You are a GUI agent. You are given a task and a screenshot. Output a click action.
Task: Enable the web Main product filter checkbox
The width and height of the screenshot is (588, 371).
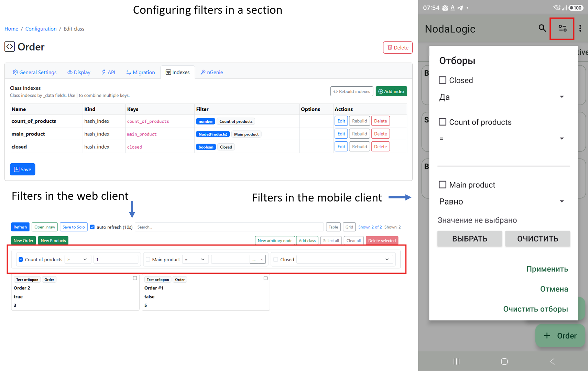pyautogui.click(x=148, y=260)
